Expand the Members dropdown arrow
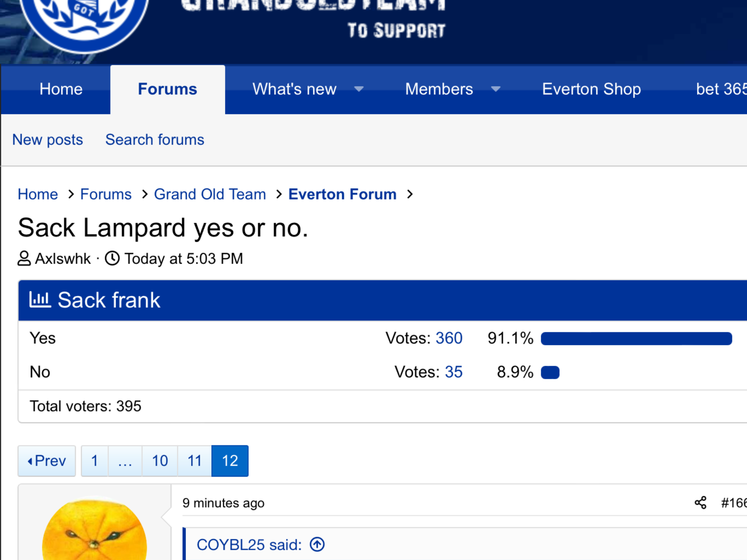 496,89
